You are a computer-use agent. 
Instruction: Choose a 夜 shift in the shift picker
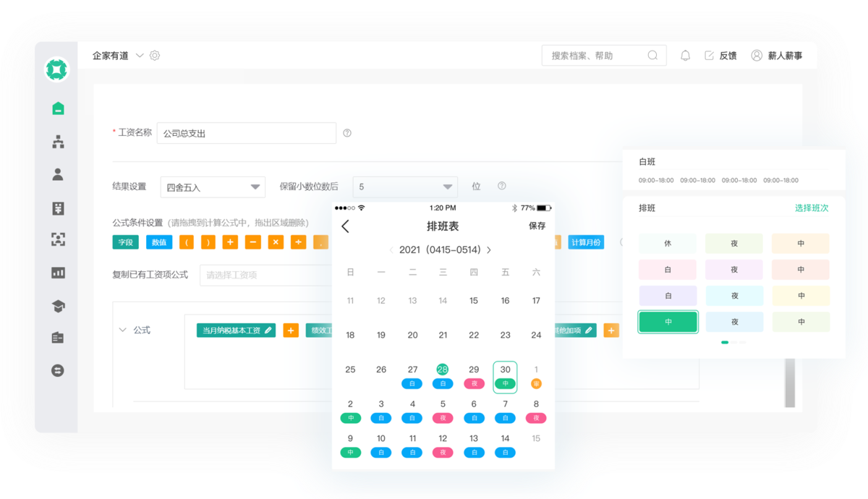tap(733, 244)
